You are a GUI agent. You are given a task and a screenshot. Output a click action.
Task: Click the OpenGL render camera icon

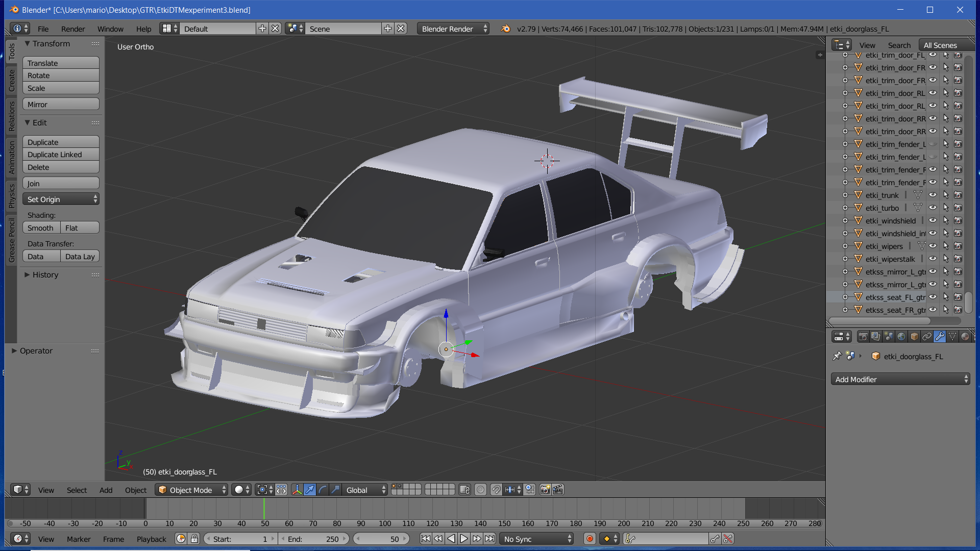click(545, 490)
